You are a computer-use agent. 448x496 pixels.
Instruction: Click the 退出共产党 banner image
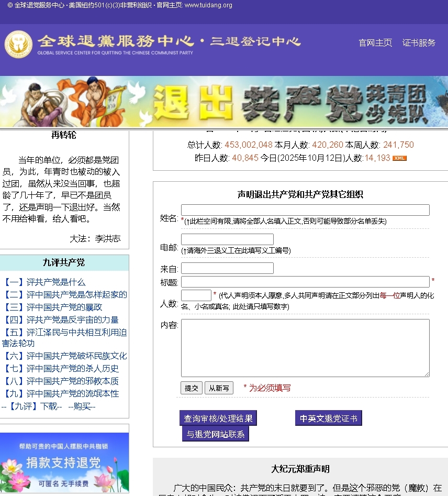point(224,101)
